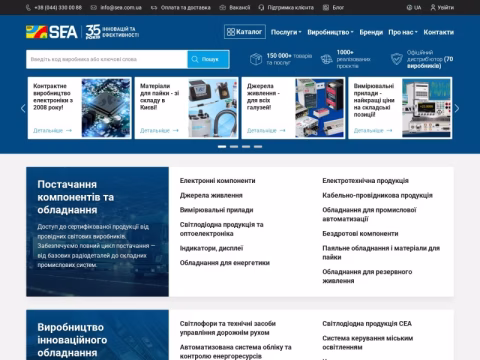
Task: Open Паяльне обладнання і матеріали для пайки
Action: [381, 253]
